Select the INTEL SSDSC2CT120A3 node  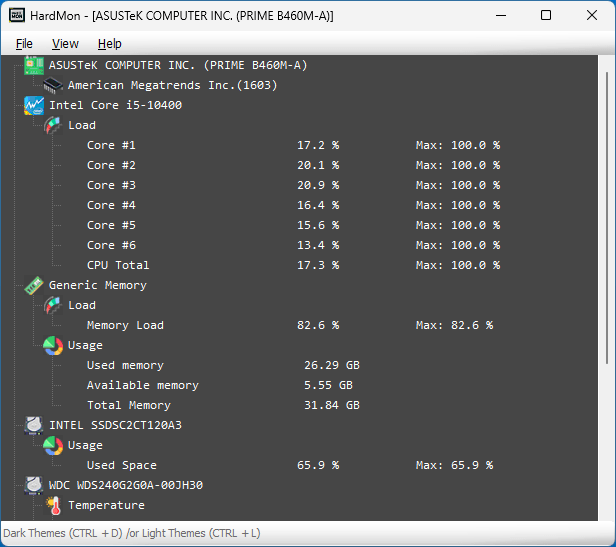tap(116, 426)
